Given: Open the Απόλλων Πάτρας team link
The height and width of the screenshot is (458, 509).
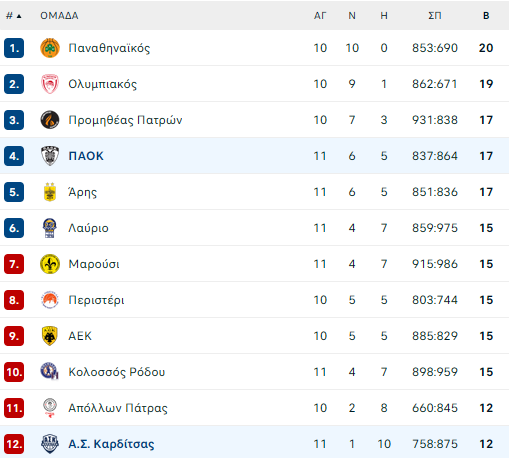Looking at the screenshot, I should pyautogui.click(x=118, y=408).
